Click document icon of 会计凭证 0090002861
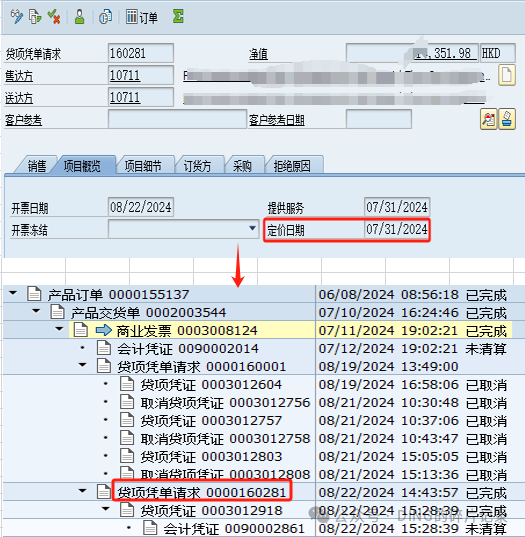The image size is (525, 537). pyautogui.click(x=150, y=528)
